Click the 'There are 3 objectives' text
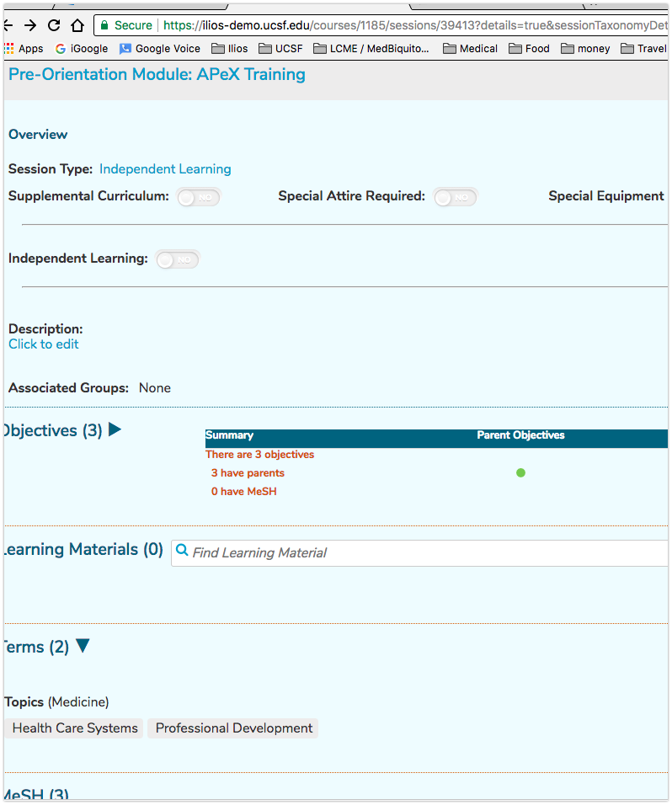The height and width of the screenshot is (805, 672). (259, 455)
